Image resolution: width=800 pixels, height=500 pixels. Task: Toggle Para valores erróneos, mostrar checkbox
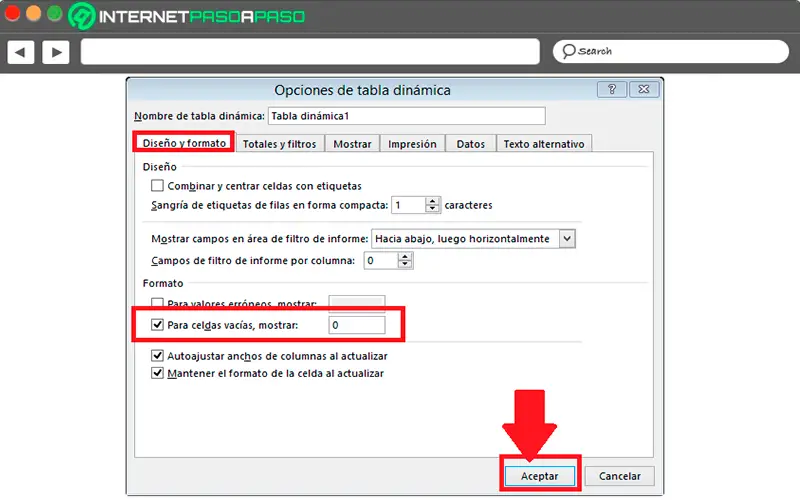[x=157, y=302]
